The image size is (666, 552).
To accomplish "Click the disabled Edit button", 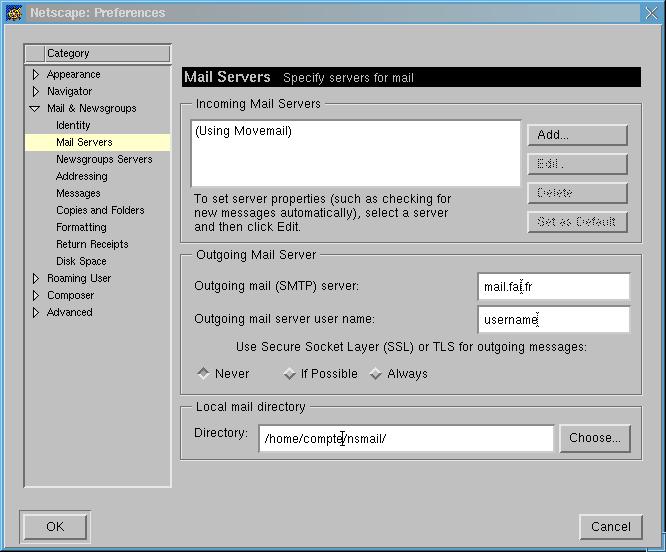I will pyautogui.click(x=577, y=164).
